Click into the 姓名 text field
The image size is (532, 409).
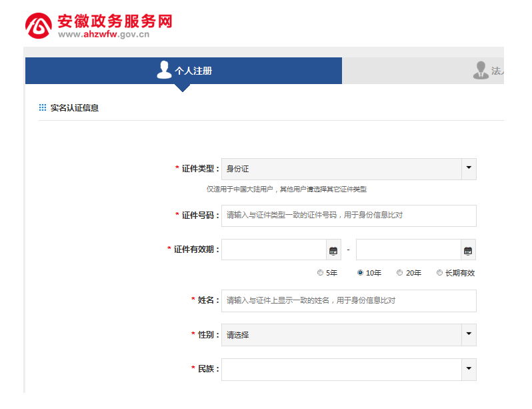(348, 301)
